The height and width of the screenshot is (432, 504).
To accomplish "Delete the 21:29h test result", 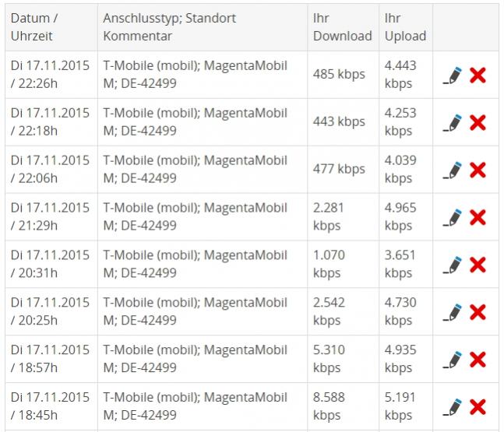I will point(478,217).
